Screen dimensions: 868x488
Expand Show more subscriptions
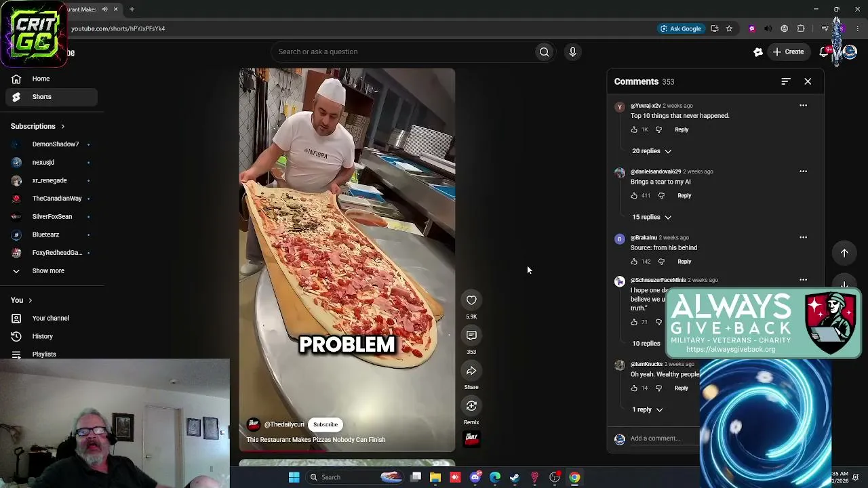[x=49, y=271]
